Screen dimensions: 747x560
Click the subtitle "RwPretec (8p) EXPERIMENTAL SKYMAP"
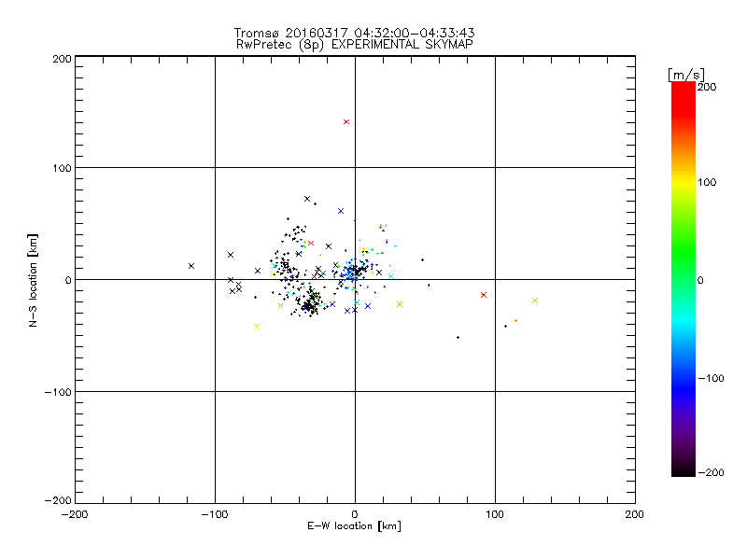click(x=355, y=45)
